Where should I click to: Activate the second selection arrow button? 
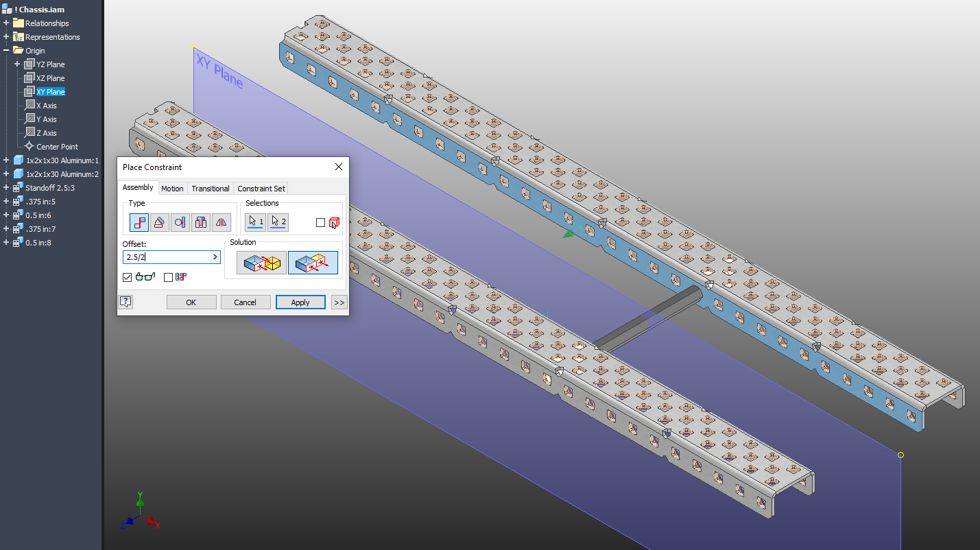pos(278,222)
